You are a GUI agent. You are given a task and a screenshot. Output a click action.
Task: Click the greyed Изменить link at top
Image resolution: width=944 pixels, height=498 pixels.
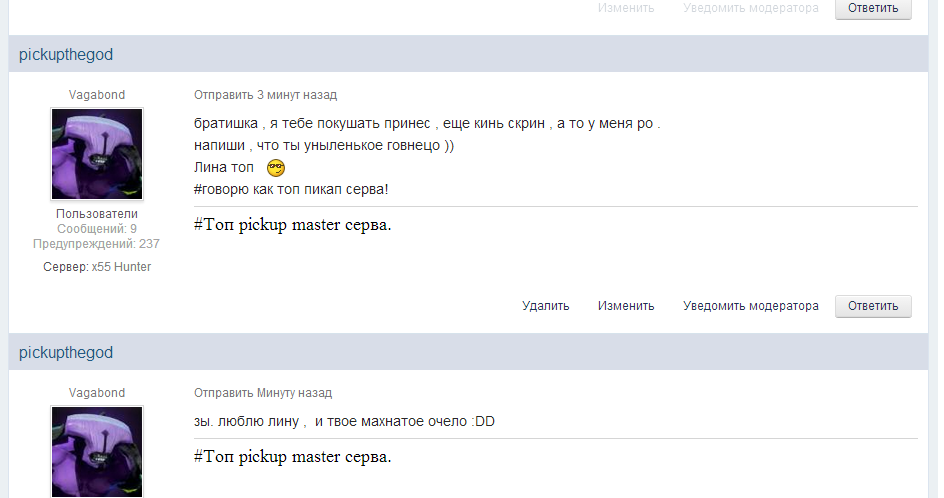click(x=626, y=8)
